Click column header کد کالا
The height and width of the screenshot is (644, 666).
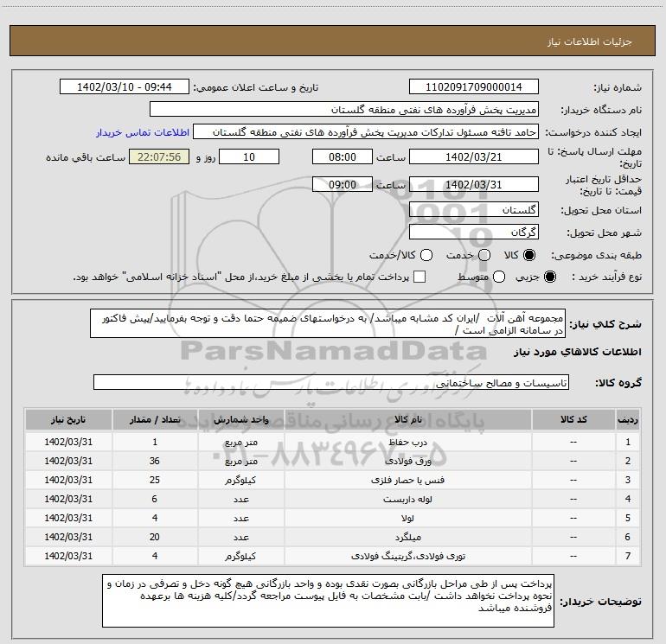click(x=573, y=419)
